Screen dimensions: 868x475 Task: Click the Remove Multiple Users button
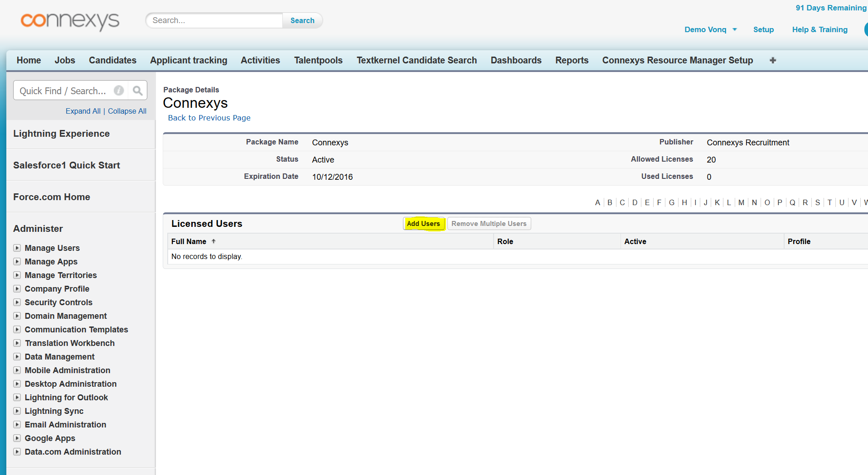coord(489,224)
